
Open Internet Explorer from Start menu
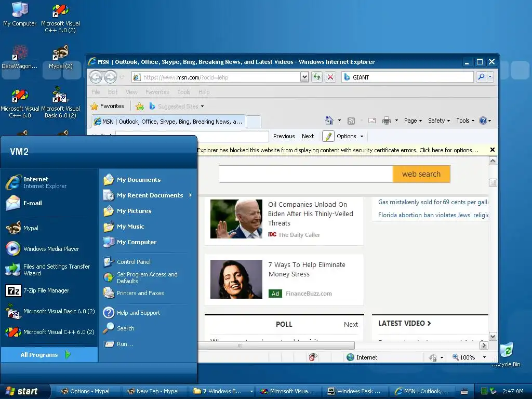(49, 182)
